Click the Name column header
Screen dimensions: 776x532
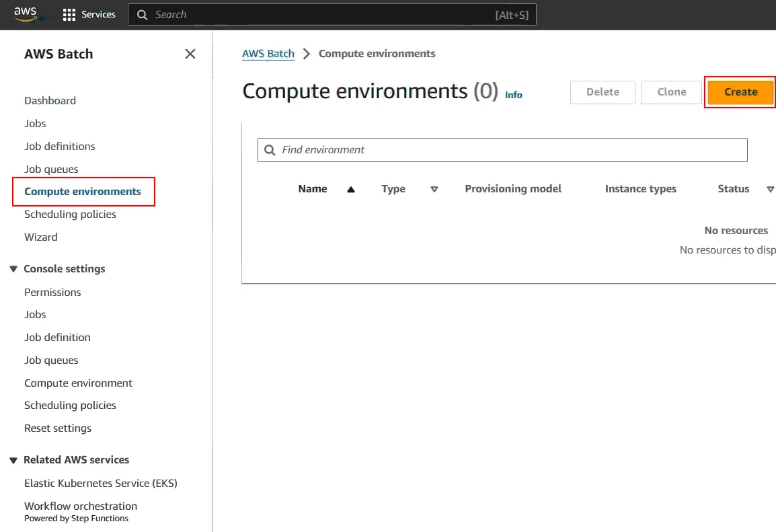coord(313,189)
